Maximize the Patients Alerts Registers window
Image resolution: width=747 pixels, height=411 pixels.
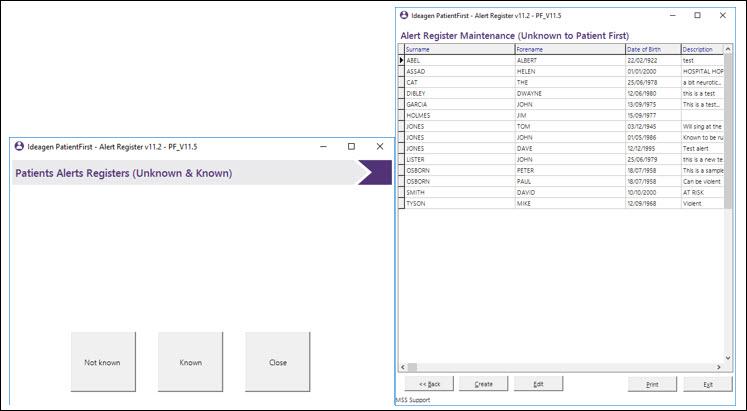(352, 146)
